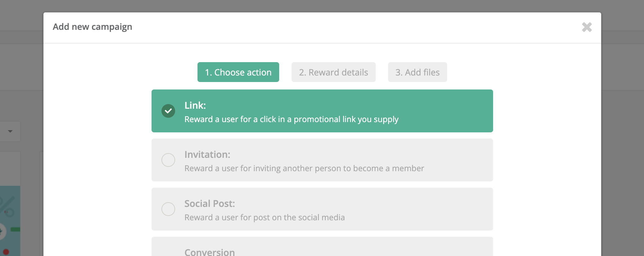The image size is (644, 256).
Task: Click the "Link:" option heading
Action: coord(195,105)
